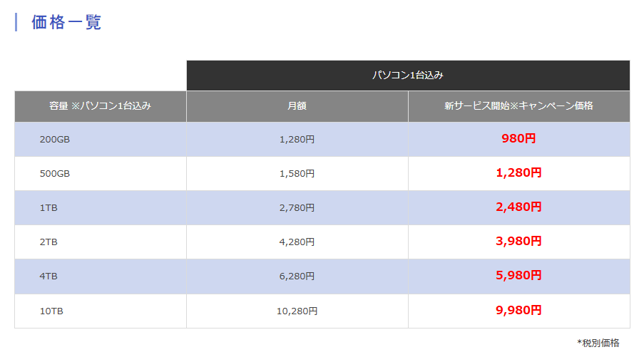
Task: Select the 10TB capacity cell
Action: [101, 311]
